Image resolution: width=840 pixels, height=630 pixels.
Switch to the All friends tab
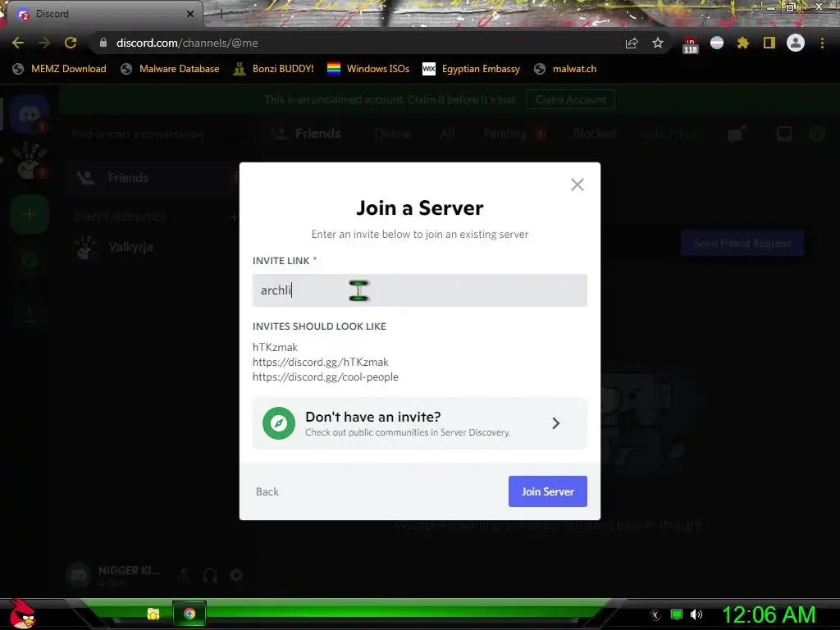[447, 134]
